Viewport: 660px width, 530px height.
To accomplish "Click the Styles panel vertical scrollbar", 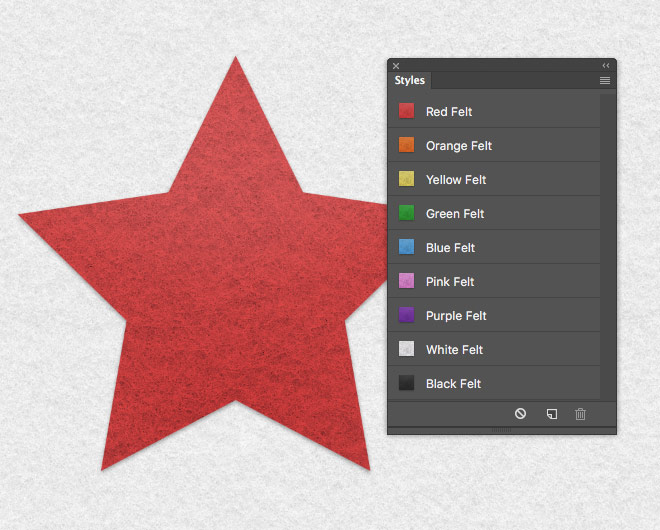I will coord(607,247).
